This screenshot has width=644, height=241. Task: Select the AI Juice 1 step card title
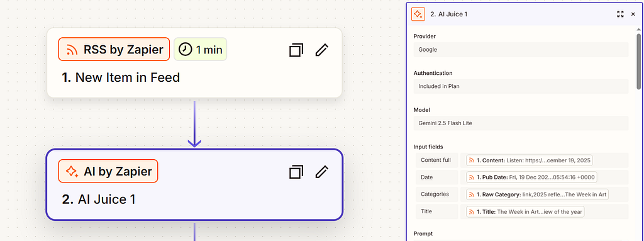point(99,199)
